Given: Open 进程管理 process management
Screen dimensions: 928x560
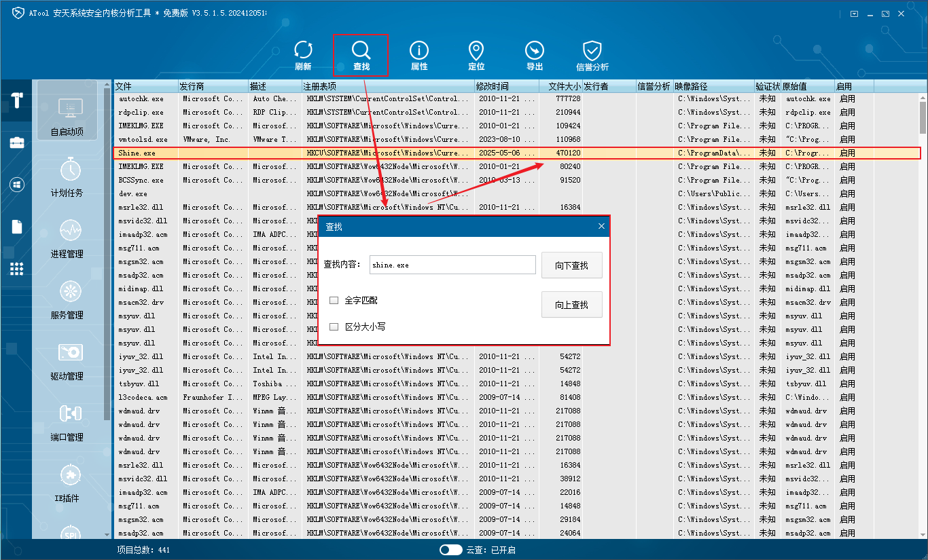Looking at the screenshot, I should pyautogui.click(x=67, y=238).
